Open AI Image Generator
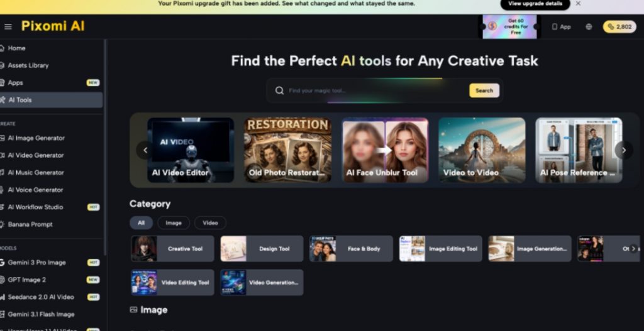This screenshot has height=331, width=644. pos(52,138)
